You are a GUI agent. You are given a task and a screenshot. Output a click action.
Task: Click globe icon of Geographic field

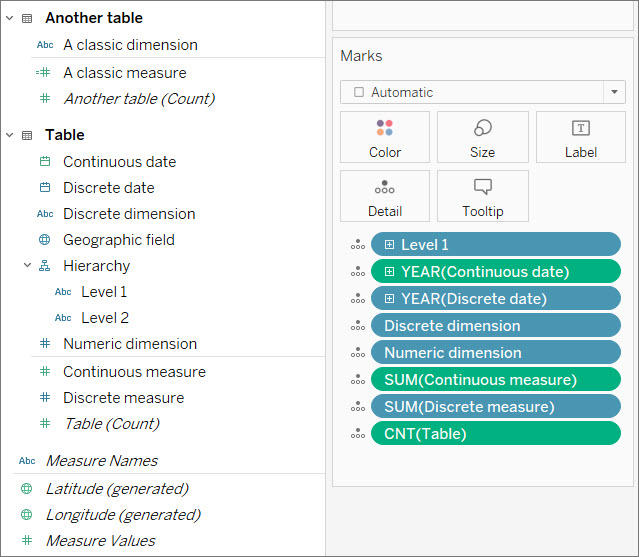tap(44, 240)
